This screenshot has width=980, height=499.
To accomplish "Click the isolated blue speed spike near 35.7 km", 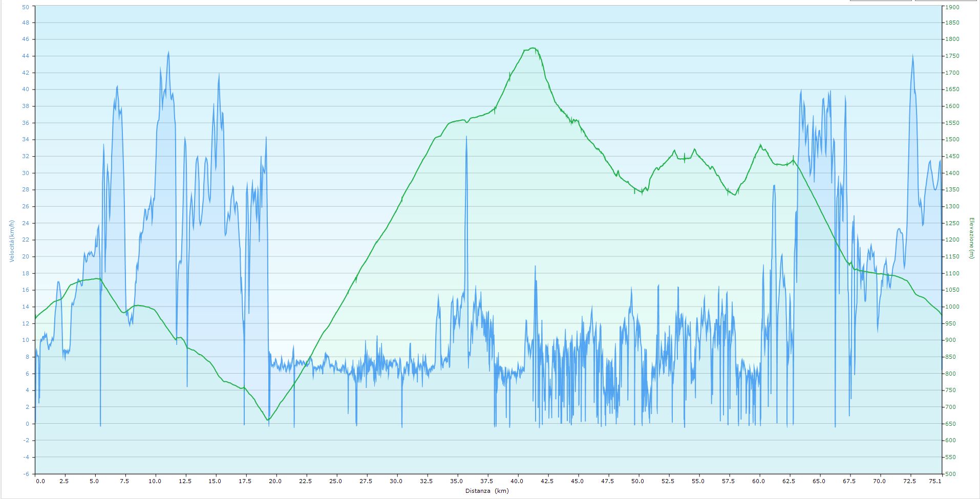I will (x=466, y=137).
